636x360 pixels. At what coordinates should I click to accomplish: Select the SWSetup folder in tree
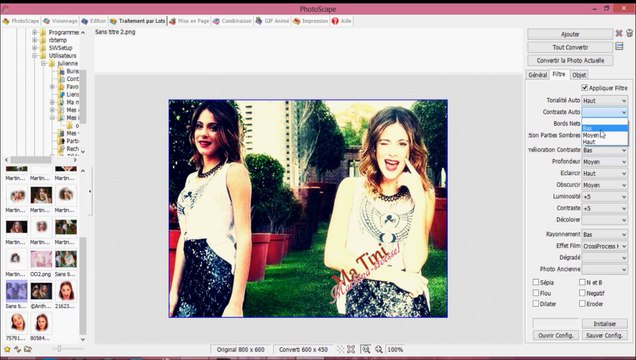coord(60,48)
